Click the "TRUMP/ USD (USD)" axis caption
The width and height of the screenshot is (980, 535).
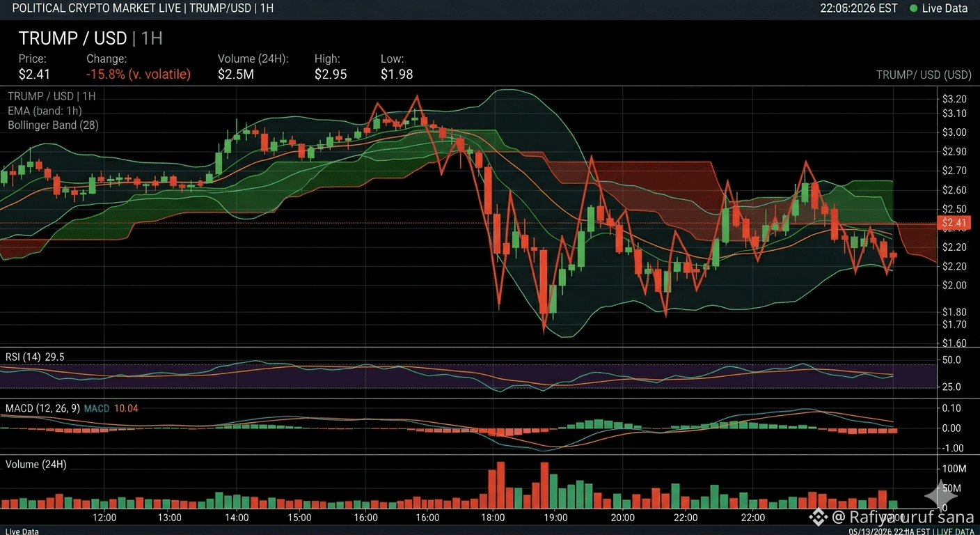[x=924, y=75]
